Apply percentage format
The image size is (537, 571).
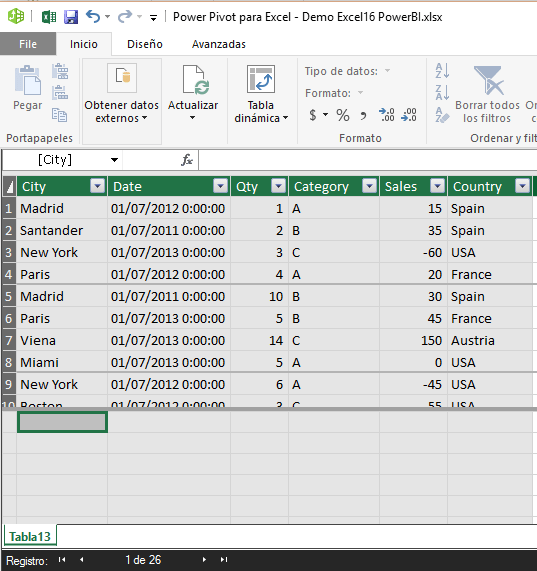point(343,115)
